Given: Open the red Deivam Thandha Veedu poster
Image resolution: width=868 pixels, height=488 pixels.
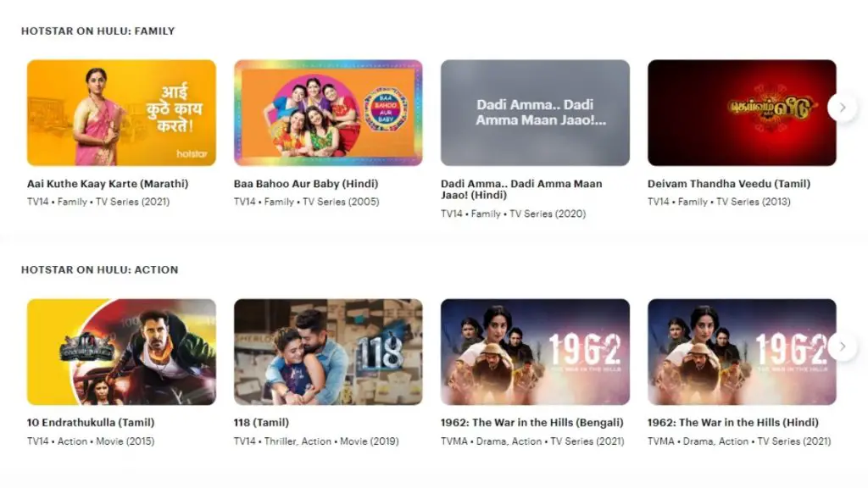Looking at the screenshot, I should click(x=742, y=113).
